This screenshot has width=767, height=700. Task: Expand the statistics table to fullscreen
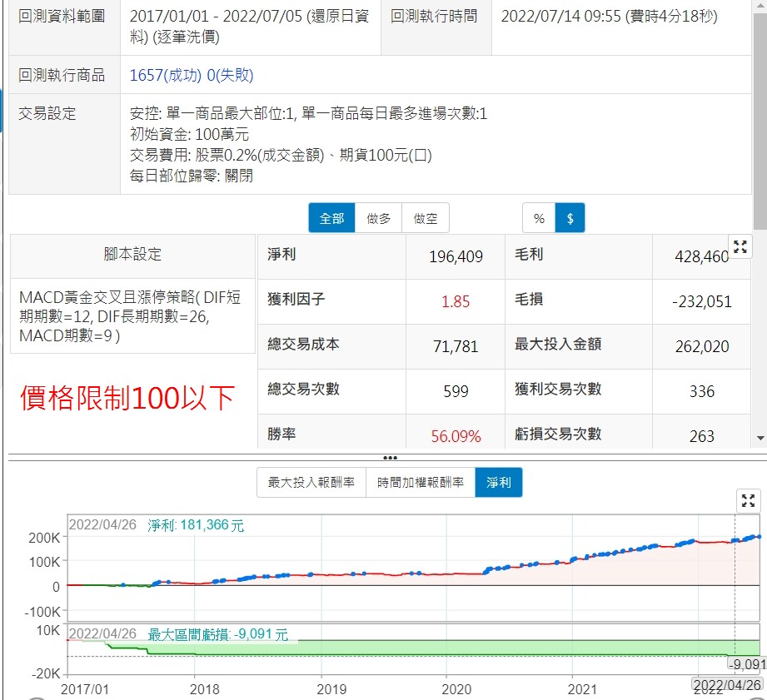tap(740, 246)
